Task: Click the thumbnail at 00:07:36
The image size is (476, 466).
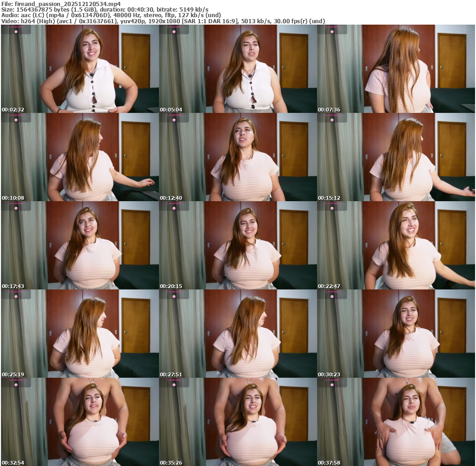Action: (x=396, y=69)
